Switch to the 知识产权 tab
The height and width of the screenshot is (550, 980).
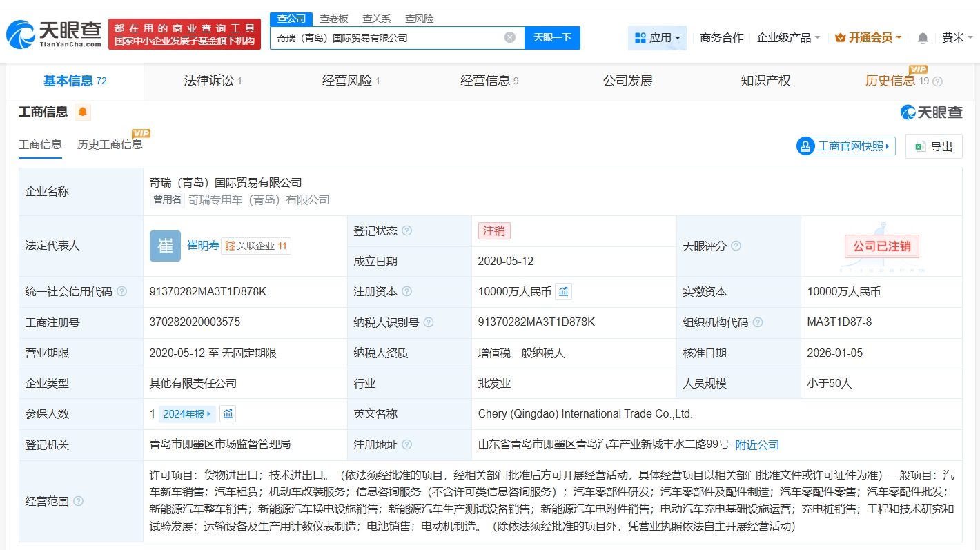pyautogui.click(x=765, y=81)
